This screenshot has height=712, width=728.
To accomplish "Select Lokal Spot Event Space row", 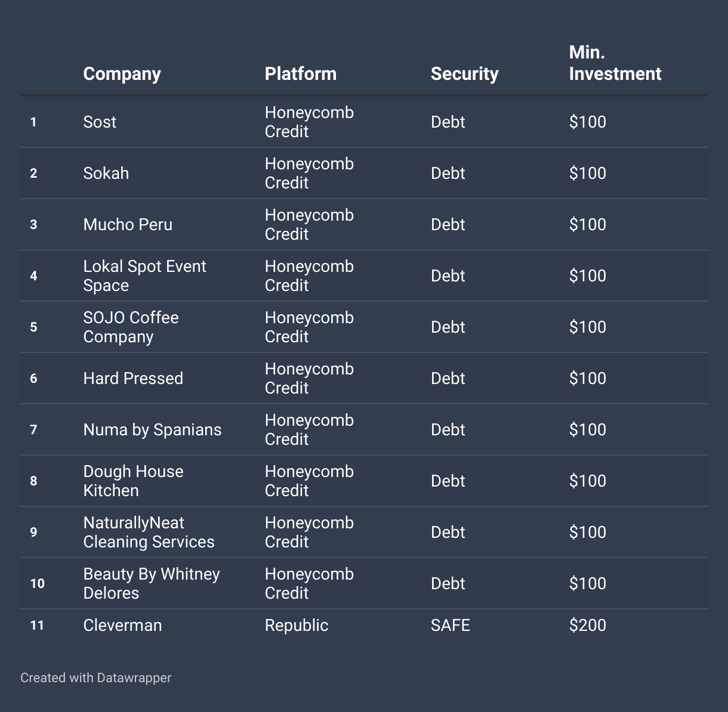I will click(364, 275).
